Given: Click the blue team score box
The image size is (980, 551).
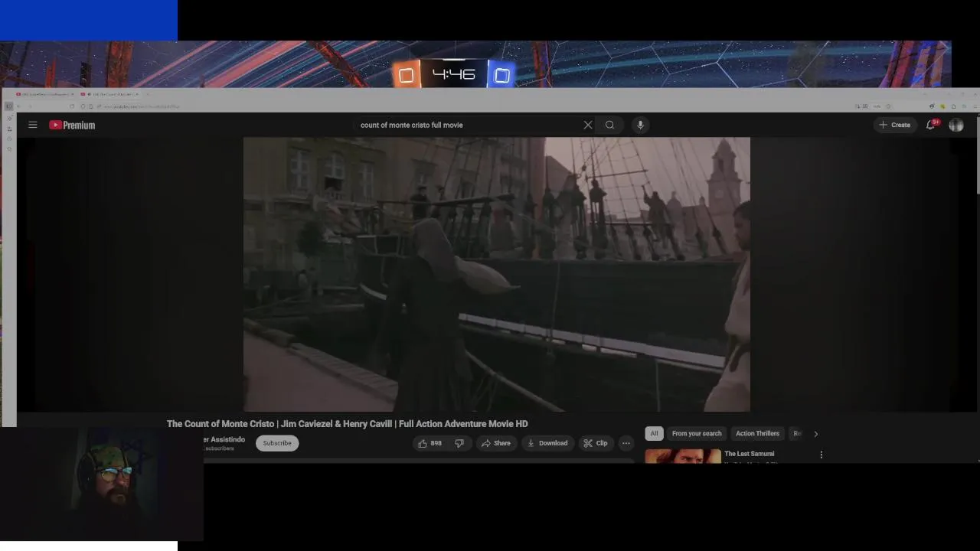Looking at the screenshot, I should pos(502,75).
